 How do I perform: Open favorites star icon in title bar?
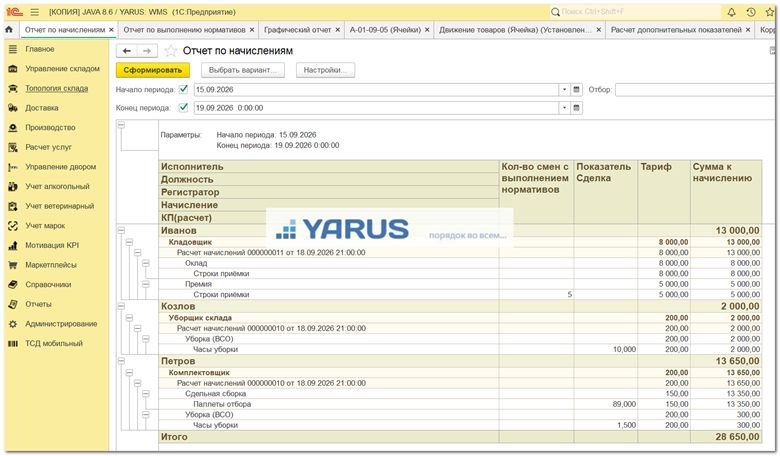pyautogui.click(x=770, y=12)
